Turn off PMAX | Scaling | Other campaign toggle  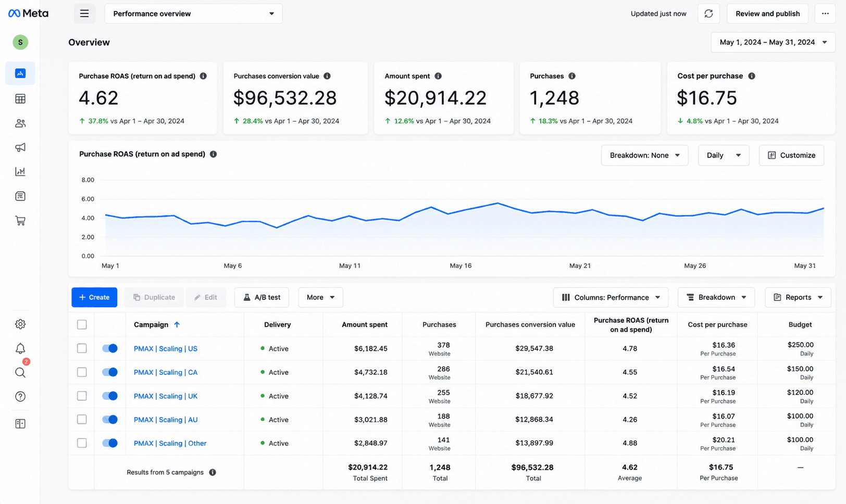point(110,443)
